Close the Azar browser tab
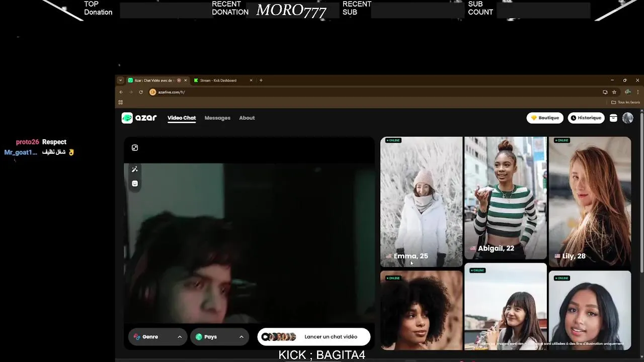This screenshot has width=644, height=362. point(185,80)
